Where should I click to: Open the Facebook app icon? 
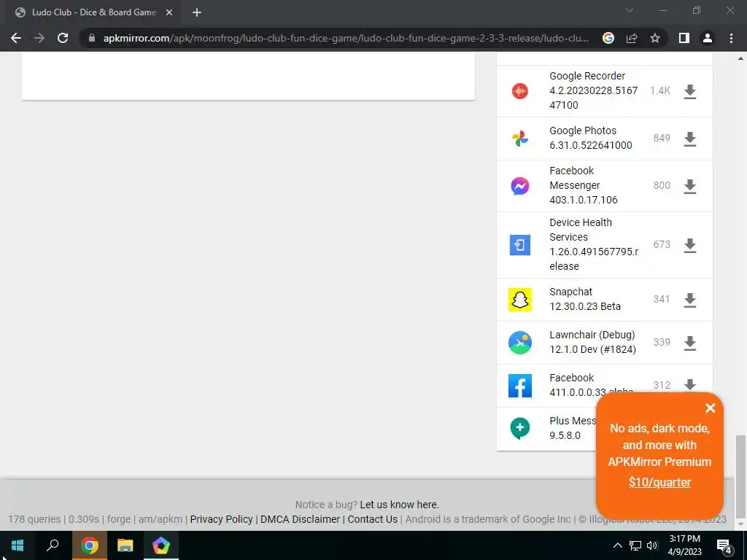coord(519,385)
